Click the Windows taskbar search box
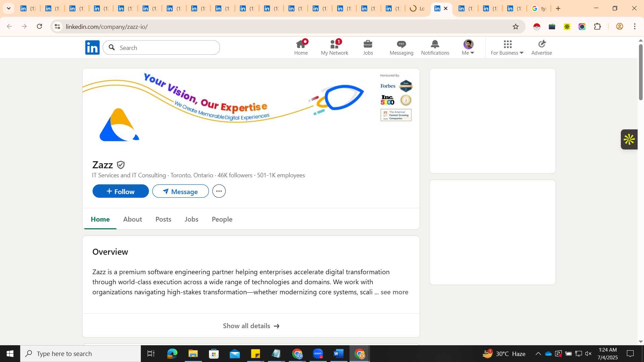This screenshot has width=644, height=362. [x=80, y=354]
